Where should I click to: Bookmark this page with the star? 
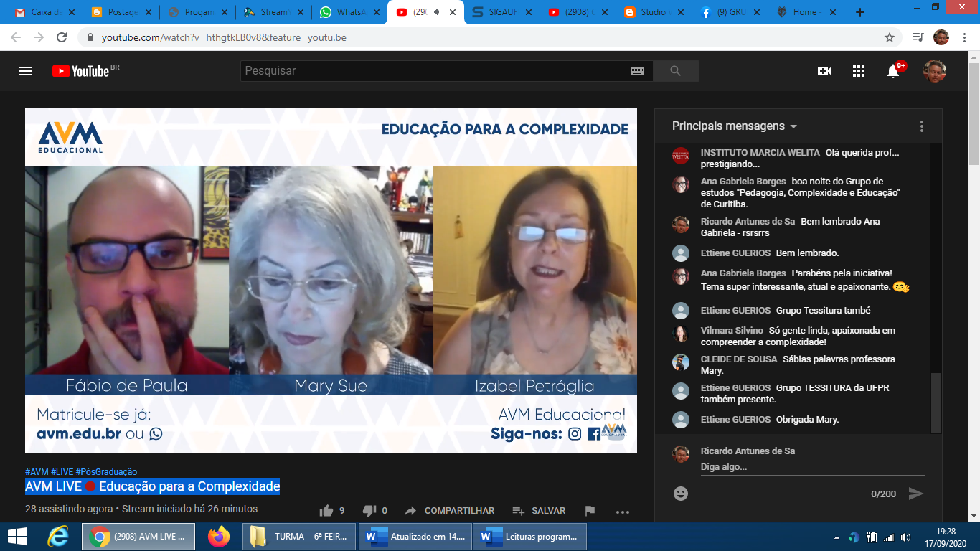[x=890, y=37]
